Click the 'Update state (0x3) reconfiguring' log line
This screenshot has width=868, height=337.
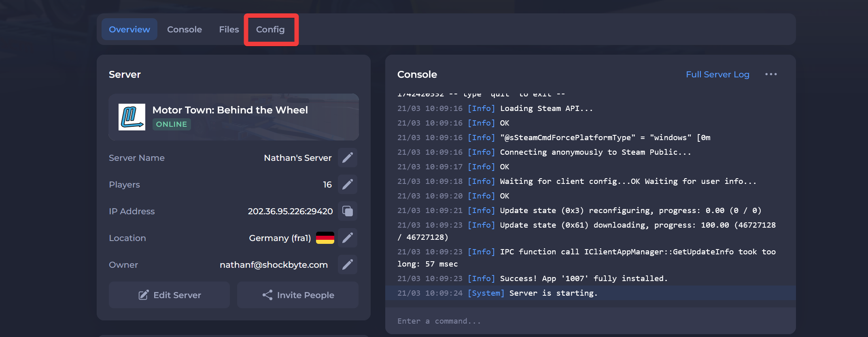click(579, 210)
